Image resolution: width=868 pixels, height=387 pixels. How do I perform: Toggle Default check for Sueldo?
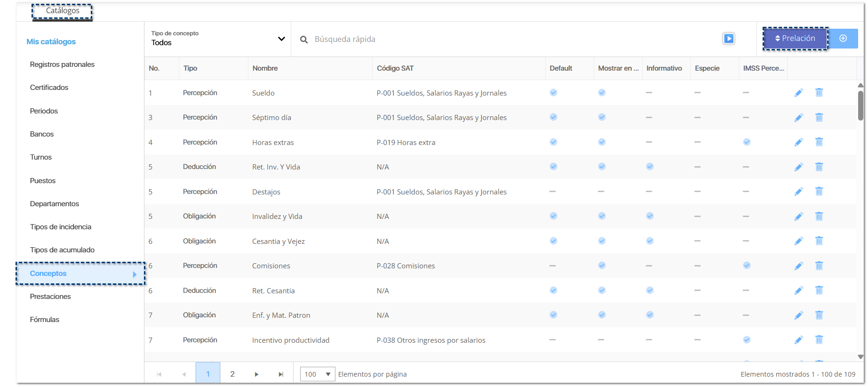(x=553, y=93)
